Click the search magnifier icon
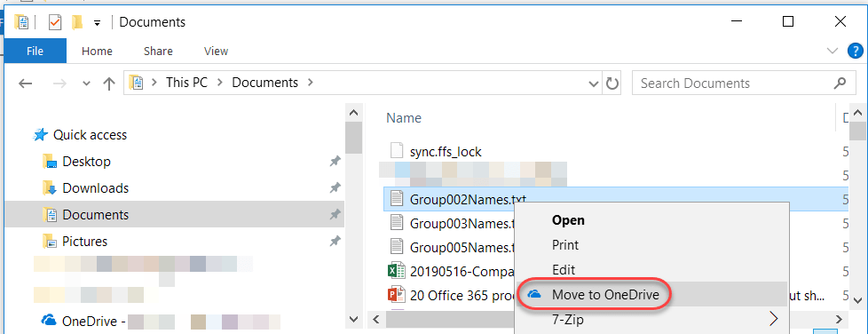This screenshot has height=334, width=868. [840, 83]
